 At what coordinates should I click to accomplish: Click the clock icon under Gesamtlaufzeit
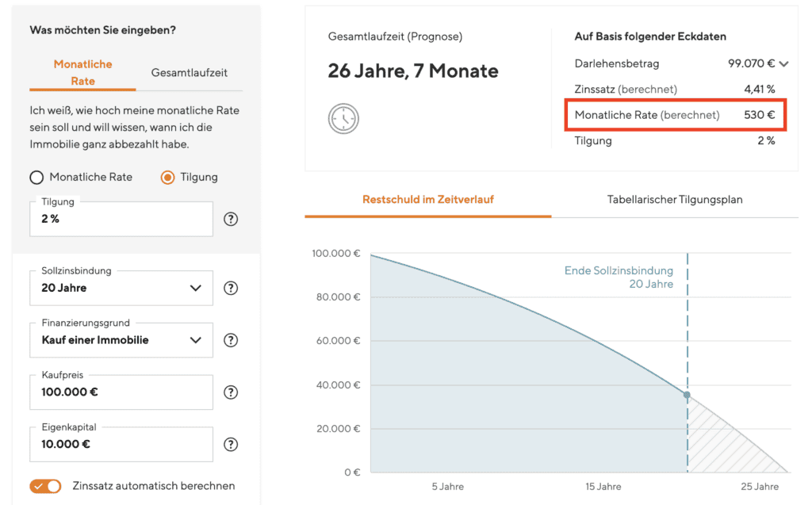tap(343, 119)
